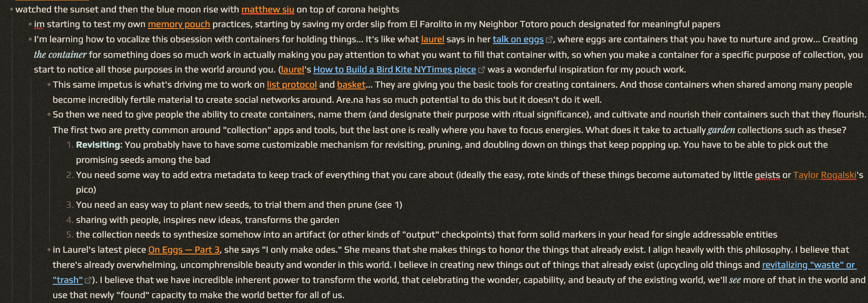The image size is (868, 303).
Task: Click the bullet beside "This same impetus"
Action: (48, 85)
